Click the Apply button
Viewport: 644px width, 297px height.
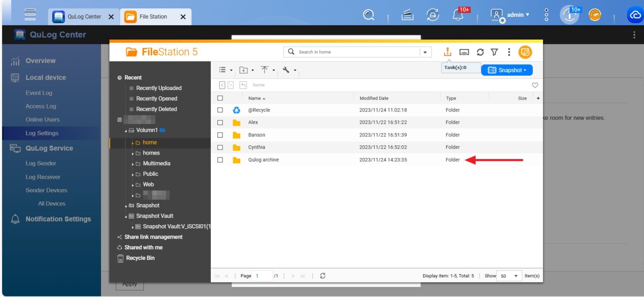tap(130, 284)
